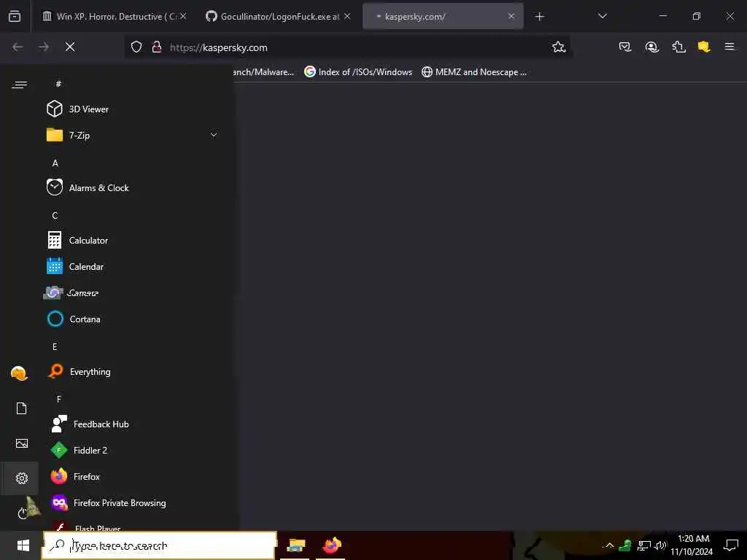The width and height of the screenshot is (747, 560).
Task: Go forward one page
Action: pos(44,47)
